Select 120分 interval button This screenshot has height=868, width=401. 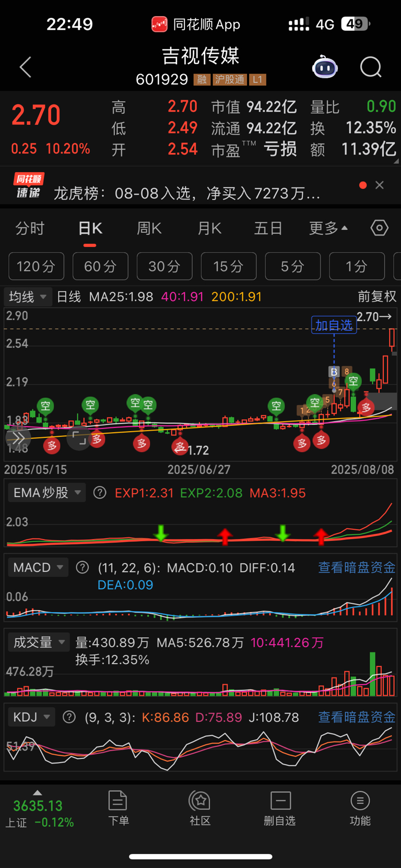pos(36,266)
